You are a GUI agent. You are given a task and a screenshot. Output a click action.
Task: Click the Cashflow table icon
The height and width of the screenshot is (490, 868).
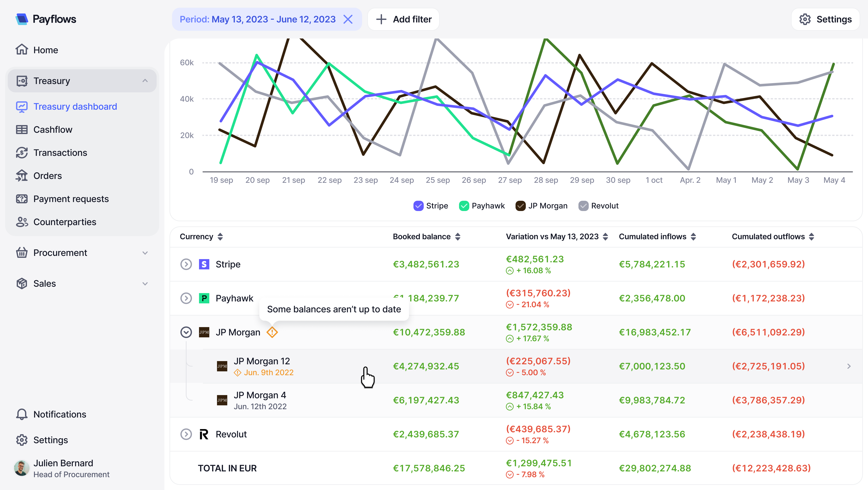coord(22,130)
